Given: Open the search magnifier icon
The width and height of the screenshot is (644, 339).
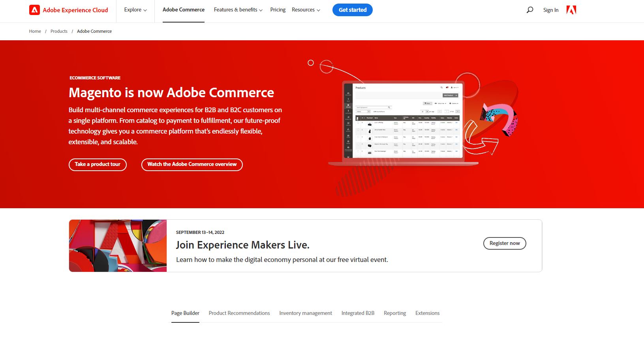Looking at the screenshot, I should [530, 10].
